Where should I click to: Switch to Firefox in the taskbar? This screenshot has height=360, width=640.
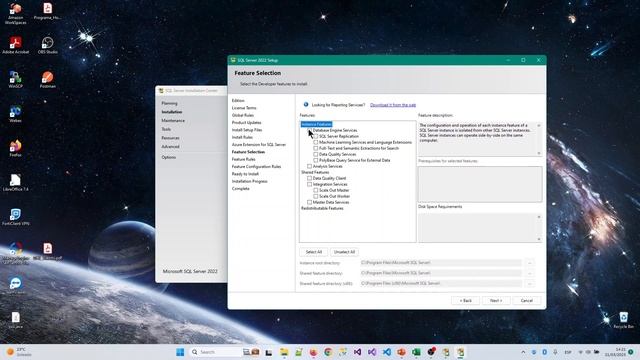point(313,352)
